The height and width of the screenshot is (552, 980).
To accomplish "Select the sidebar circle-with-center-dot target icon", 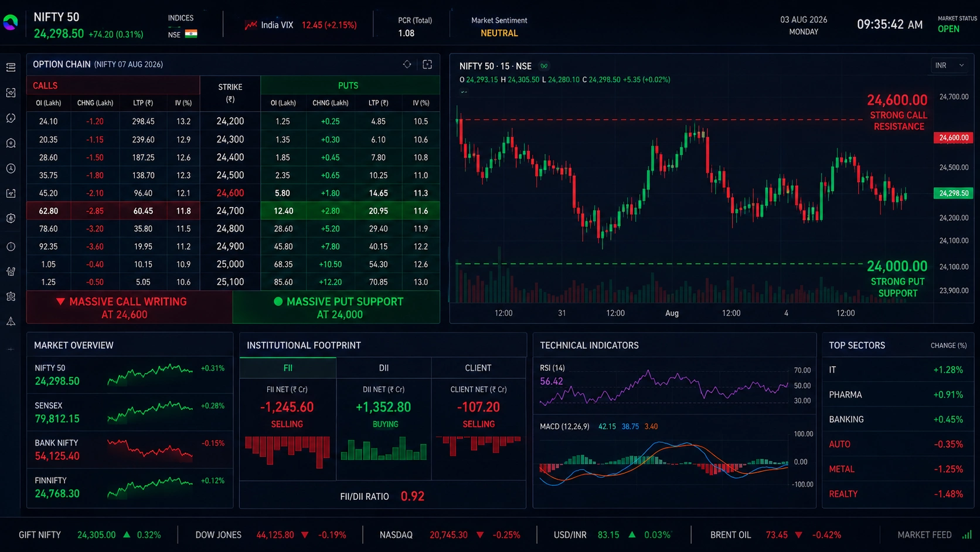I will [x=11, y=143].
